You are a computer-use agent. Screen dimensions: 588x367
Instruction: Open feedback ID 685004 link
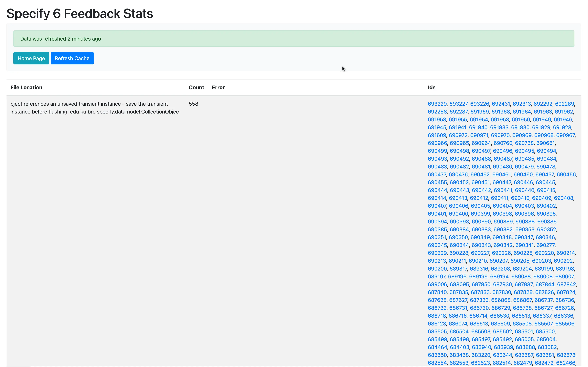[x=546, y=339]
